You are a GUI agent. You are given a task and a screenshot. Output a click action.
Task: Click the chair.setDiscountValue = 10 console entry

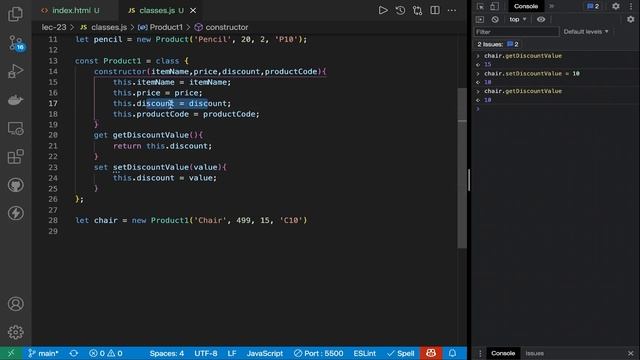[x=532, y=73]
